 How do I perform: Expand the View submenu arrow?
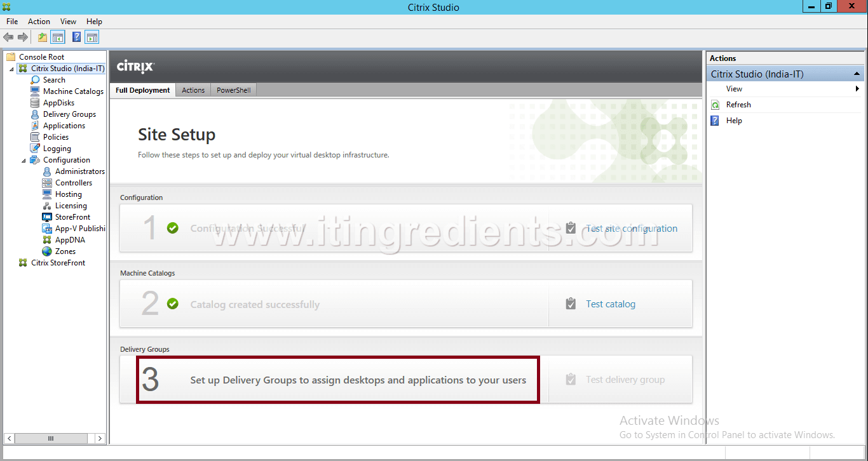click(x=858, y=89)
